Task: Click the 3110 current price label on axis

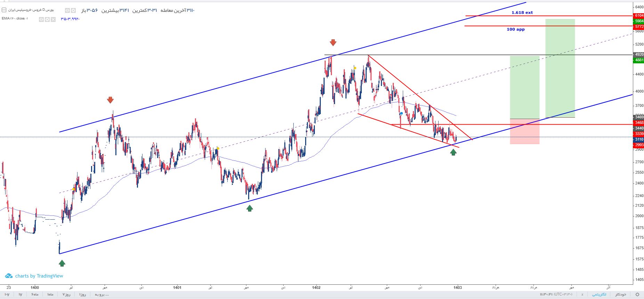Action: (639, 140)
